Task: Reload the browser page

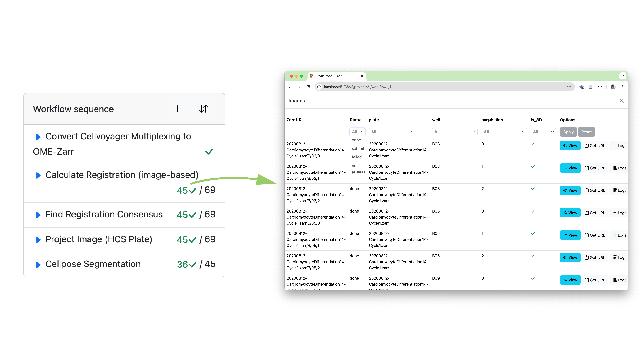Action: pyautogui.click(x=308, y=87)
